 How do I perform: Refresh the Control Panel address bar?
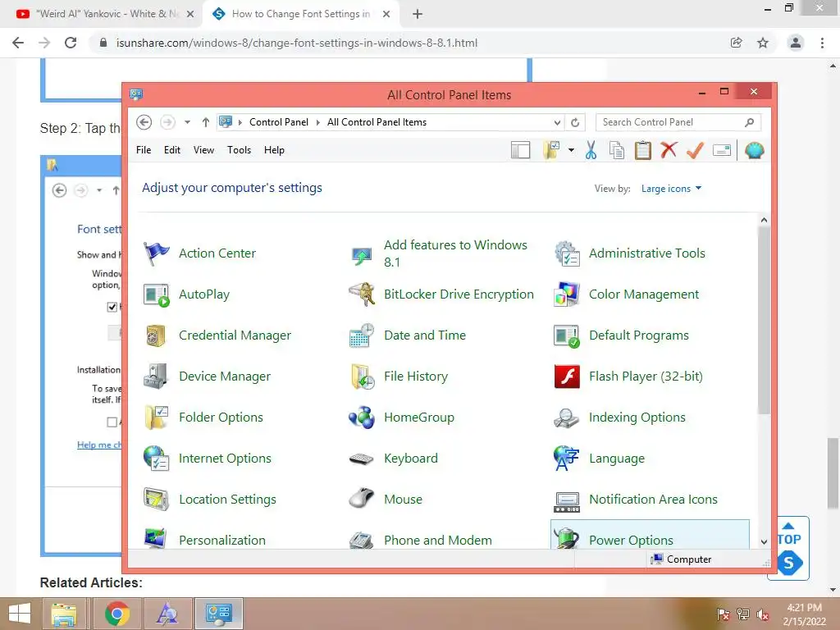(x=575, y=123)
